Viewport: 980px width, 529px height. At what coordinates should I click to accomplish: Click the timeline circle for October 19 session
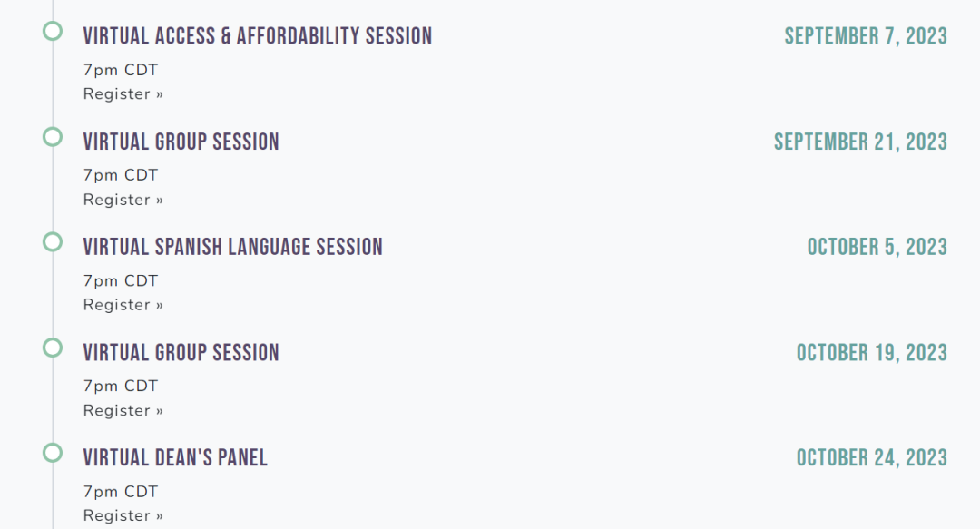[x=53, y=348]
